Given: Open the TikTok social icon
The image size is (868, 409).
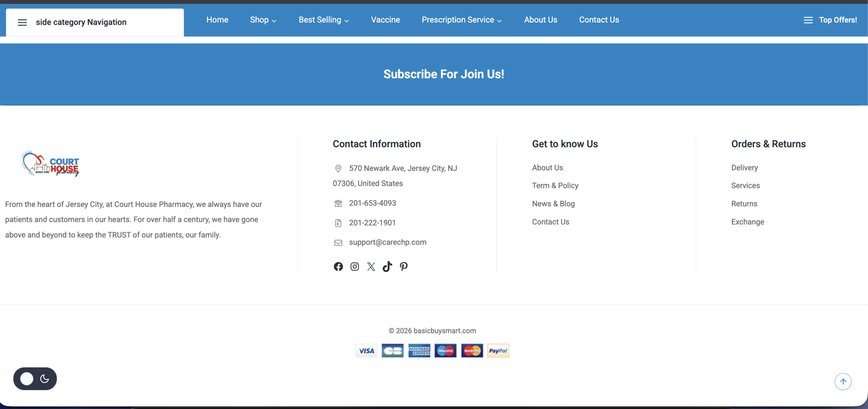Looking at the screenshot, I should pos(387,267).
